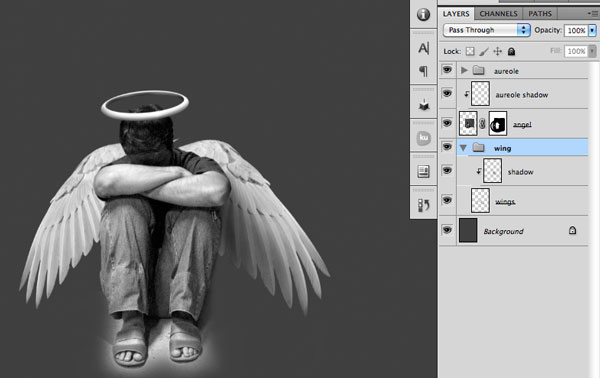The image size is (600, 378).
Task: Hide the Background layer with eye icon
Action: 447,230
